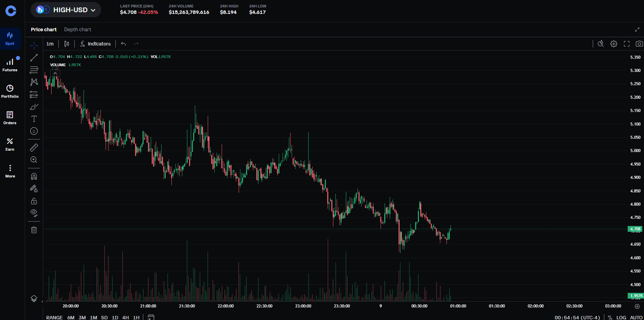
Task: Click the volume label 1.957K on axis
Action: pyautogui.click(x=635, y=296)
